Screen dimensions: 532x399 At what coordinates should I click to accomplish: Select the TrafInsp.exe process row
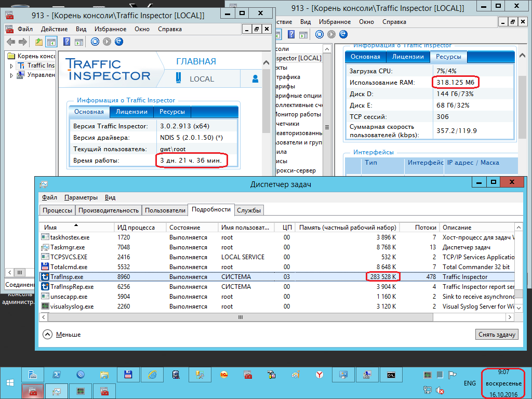(x=277, y=277)
